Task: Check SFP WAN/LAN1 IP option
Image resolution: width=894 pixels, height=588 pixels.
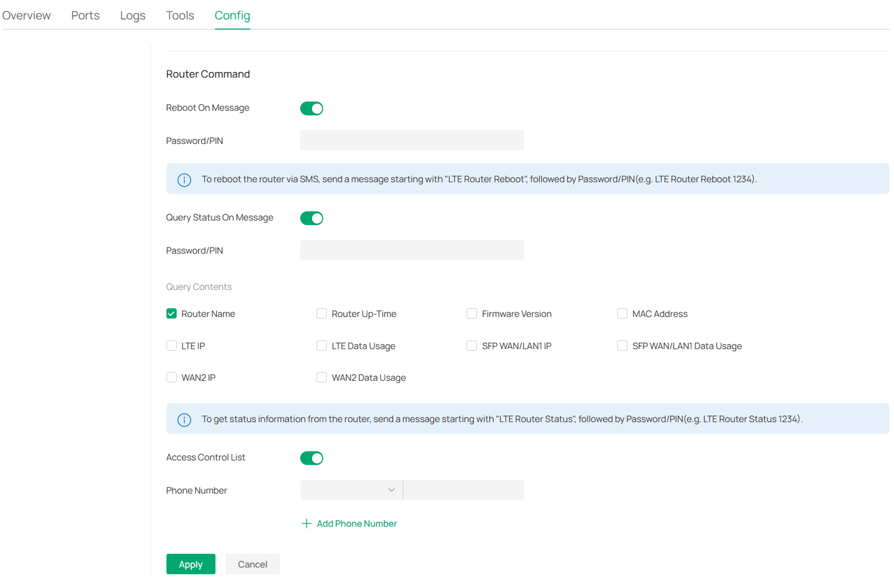Action: [x=472, y=345]
